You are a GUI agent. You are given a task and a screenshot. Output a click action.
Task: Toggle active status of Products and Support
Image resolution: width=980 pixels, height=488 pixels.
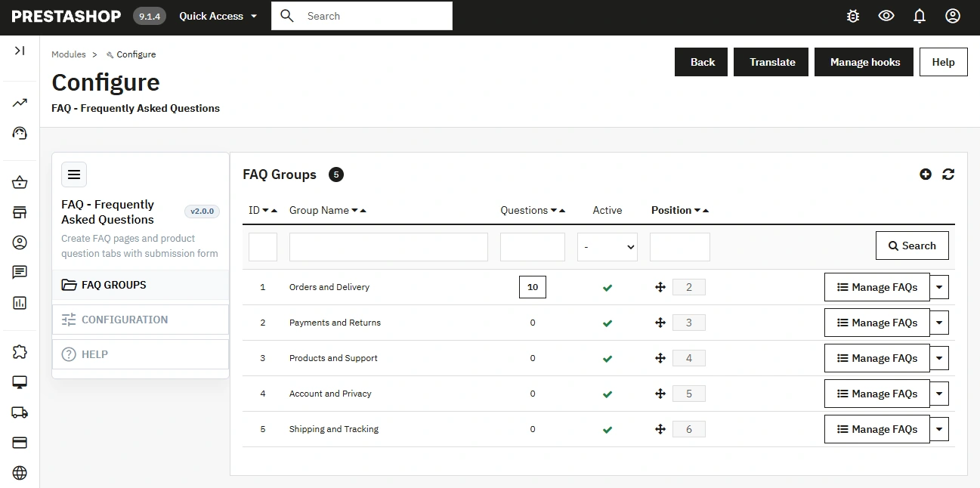coord(607,359)
